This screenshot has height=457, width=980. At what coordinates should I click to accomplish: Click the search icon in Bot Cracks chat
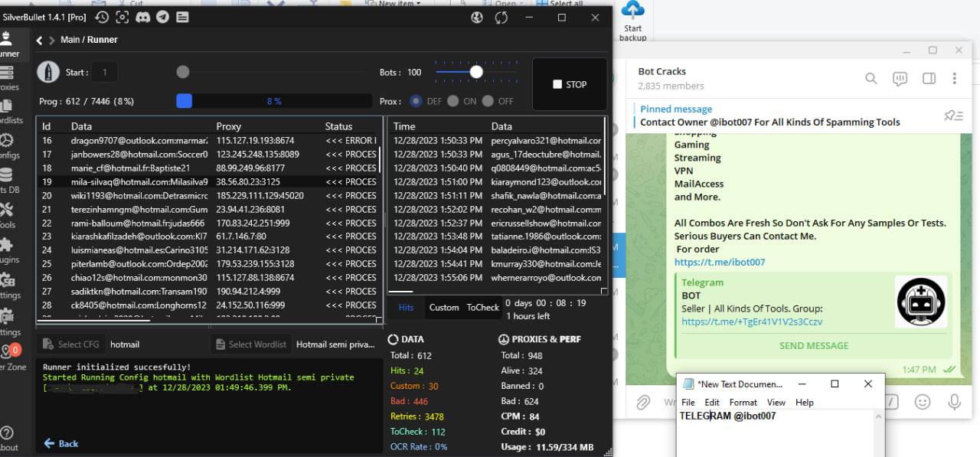871,78
